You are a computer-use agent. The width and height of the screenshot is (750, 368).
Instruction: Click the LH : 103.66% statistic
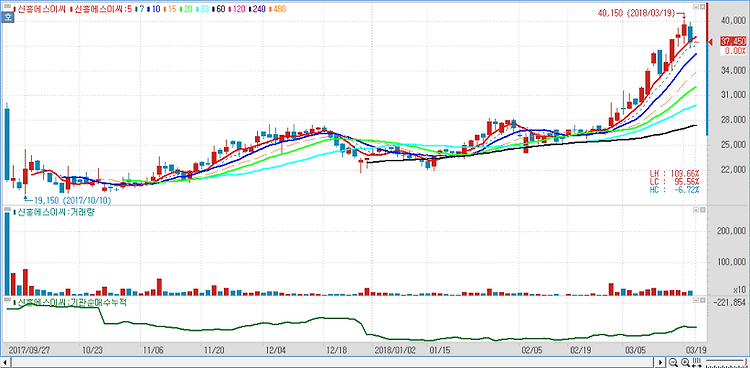(674, 173)
